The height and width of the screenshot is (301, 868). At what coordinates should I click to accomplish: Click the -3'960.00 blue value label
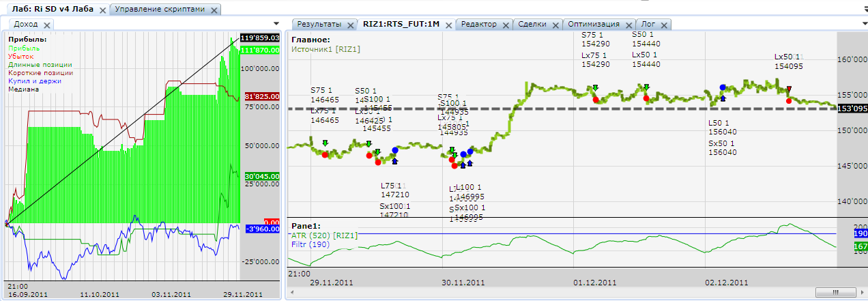262,229
